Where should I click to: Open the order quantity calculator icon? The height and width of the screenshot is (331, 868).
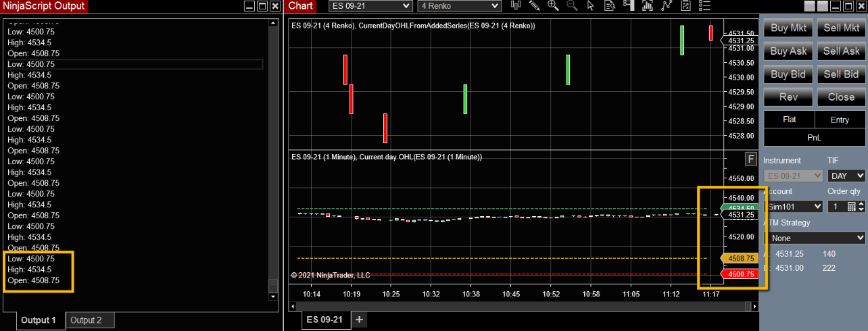852,206
